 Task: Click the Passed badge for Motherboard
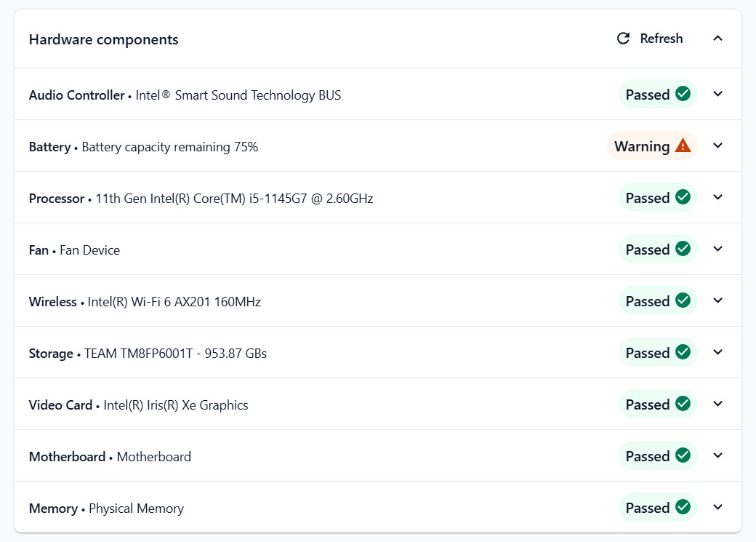pos(658,455)
